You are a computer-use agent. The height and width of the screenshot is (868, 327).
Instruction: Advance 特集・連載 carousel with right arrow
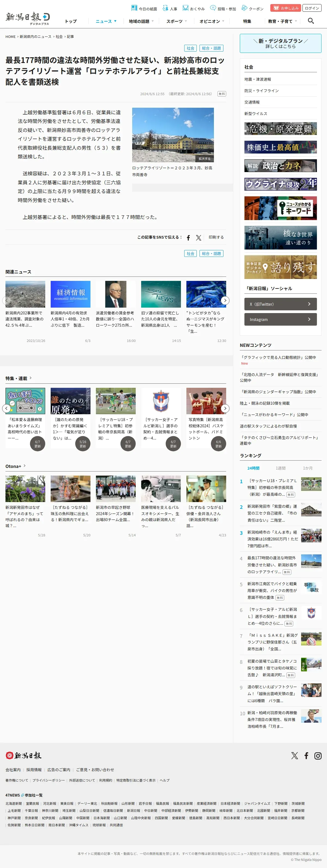(225, 408)
